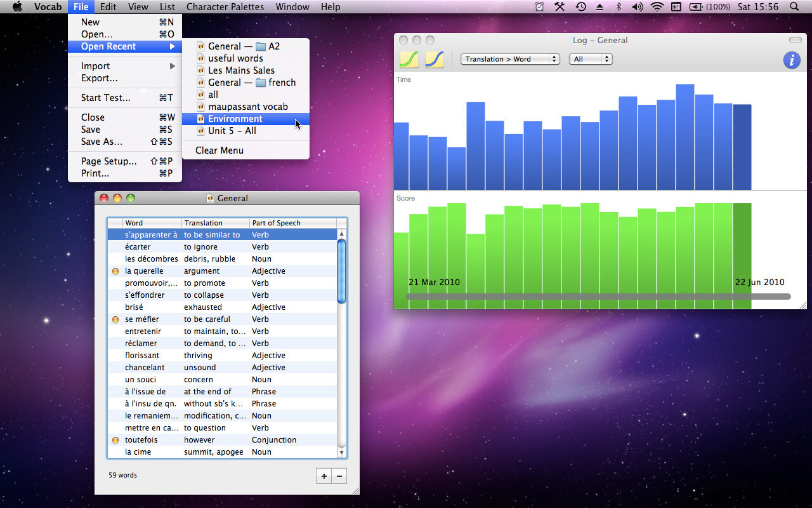Choose Print... from the File menu

pyautogui.click(x=125, y=173)
